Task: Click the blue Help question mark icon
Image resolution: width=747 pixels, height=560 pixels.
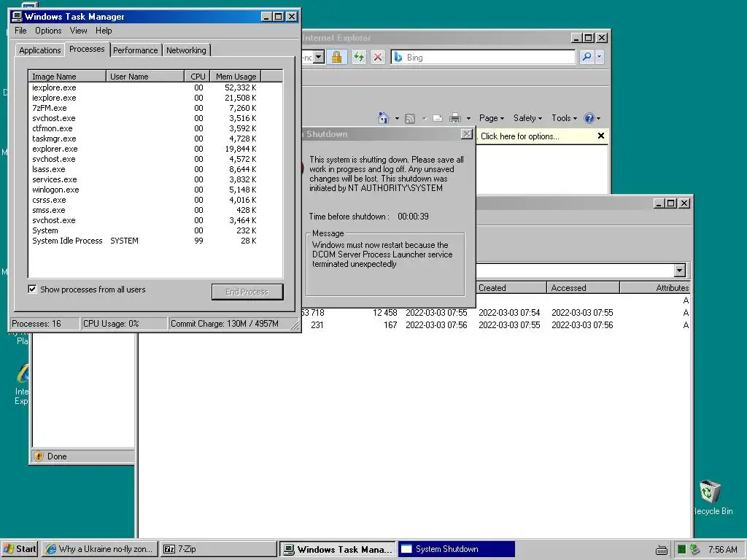Action: [589, 118]
